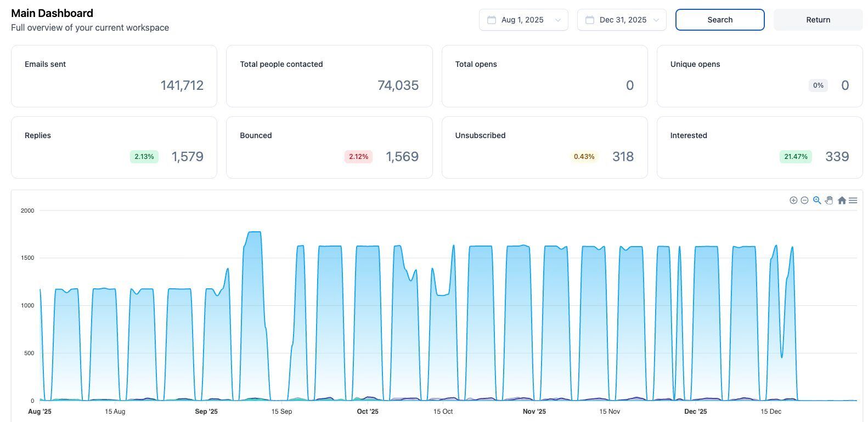Enable the chart panning hand tool
Viewport: 868px width, 422px height.
pyautogui.click(x=829, y=201)
